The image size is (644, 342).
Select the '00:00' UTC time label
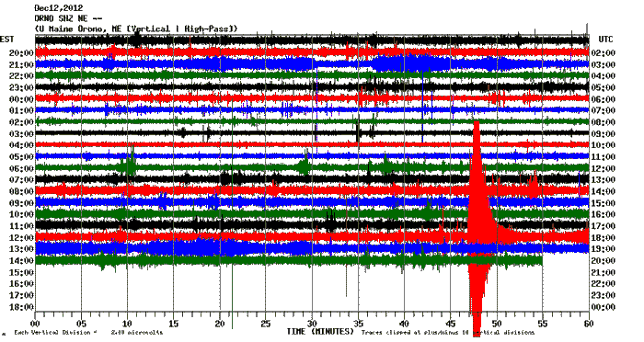point(603,307)
